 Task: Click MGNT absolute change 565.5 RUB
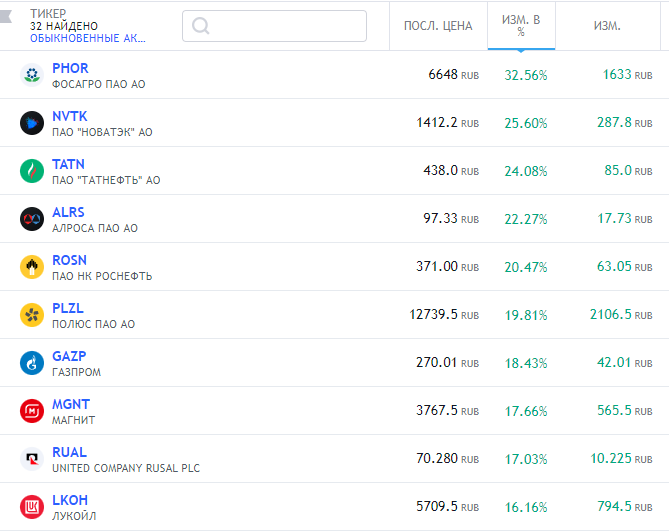click(625, 411)
